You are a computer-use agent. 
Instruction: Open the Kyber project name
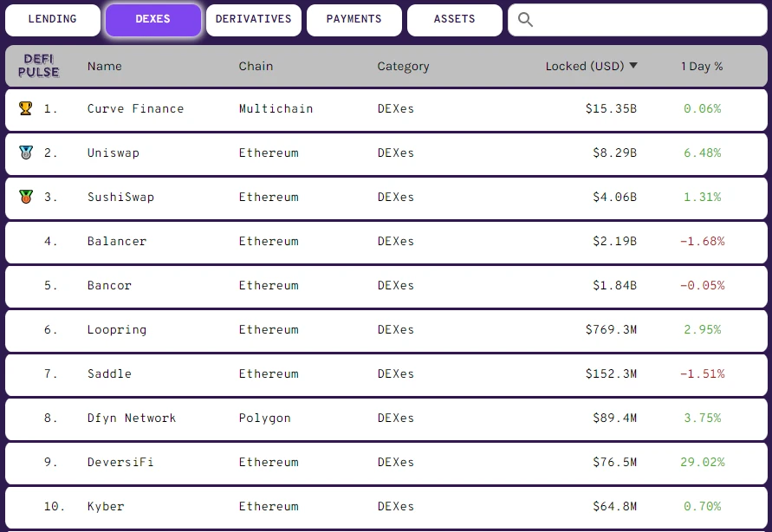point(106,507)
